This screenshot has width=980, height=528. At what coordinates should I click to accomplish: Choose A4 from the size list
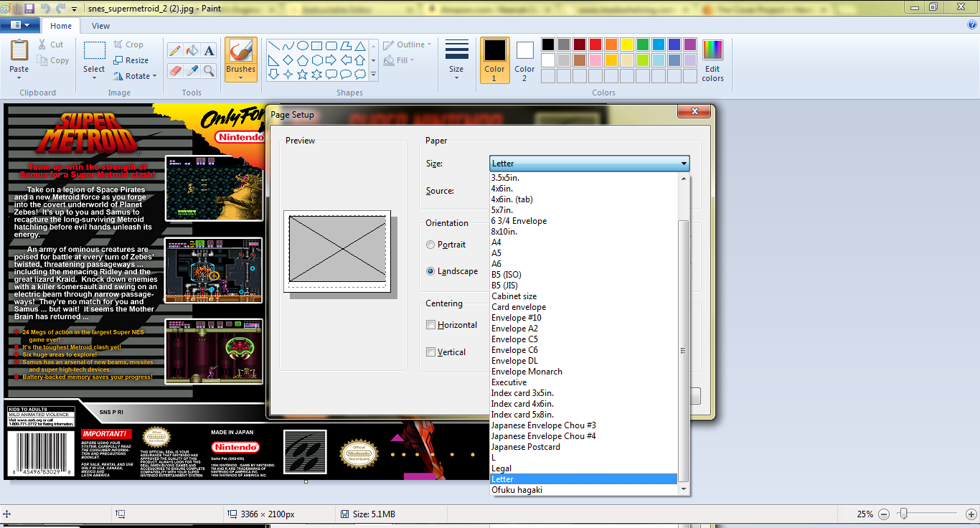tap(584, 242)
